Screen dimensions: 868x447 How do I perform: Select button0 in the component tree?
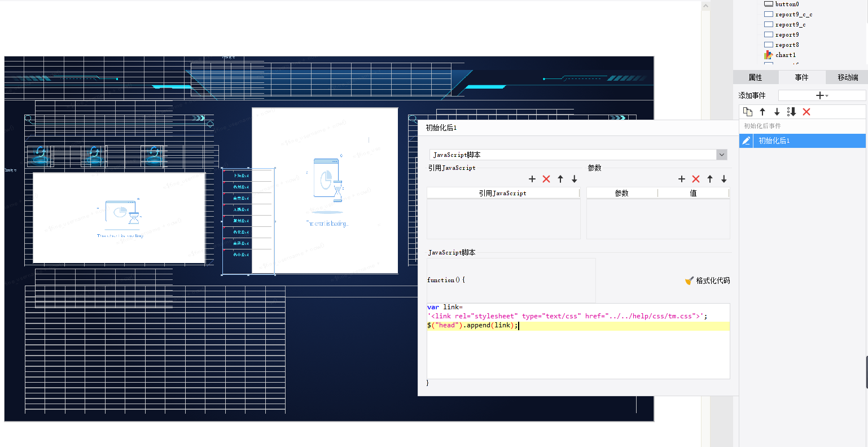click(787, 4)
